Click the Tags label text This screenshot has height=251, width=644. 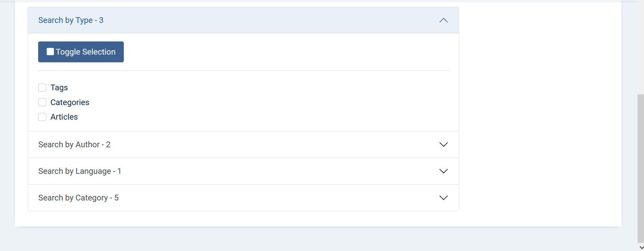tap(59, 88)
